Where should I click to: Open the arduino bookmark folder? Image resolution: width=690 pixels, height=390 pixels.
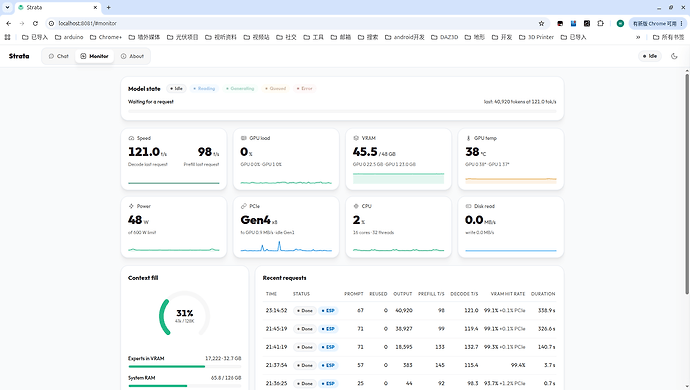(69, 37)
